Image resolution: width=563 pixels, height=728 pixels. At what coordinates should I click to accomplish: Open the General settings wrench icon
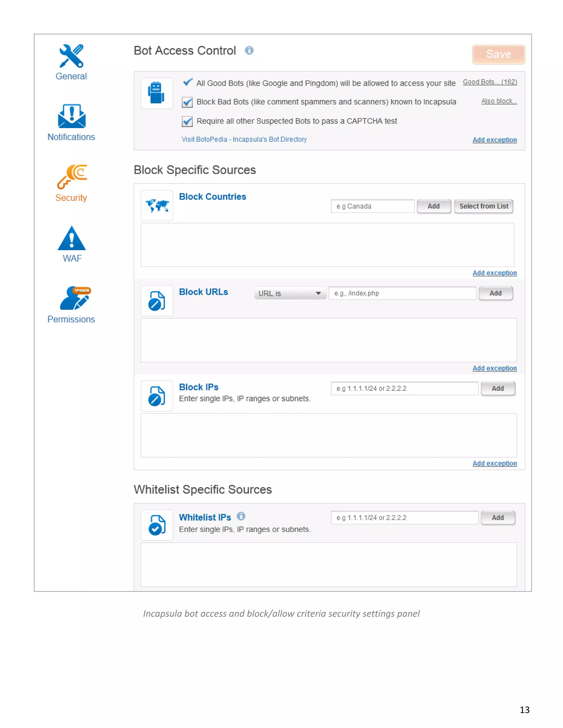(x=71, y=56)
